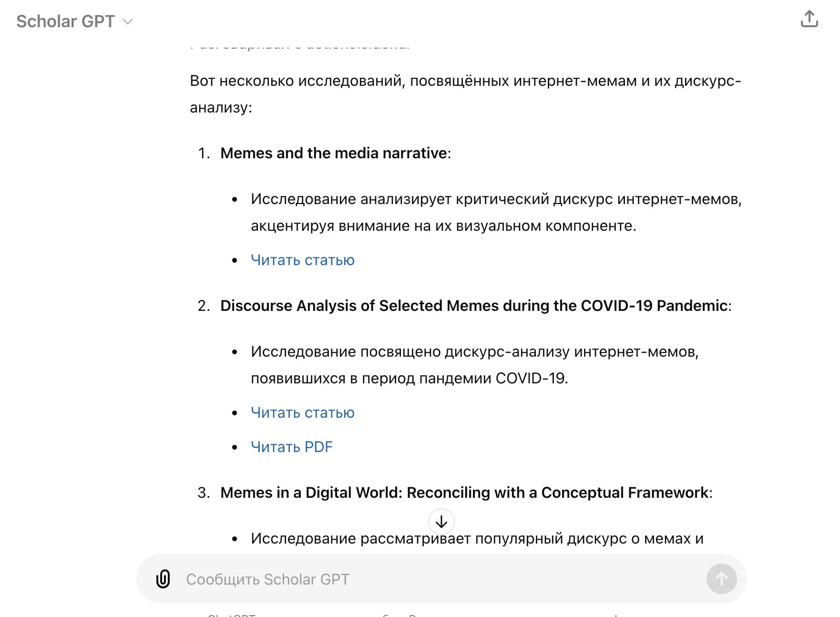This screenshot has height=617, width=840.
Task: Click the 'Memes in a Digital World' heading
Action: pyautogui.click(x=464, y=493)
